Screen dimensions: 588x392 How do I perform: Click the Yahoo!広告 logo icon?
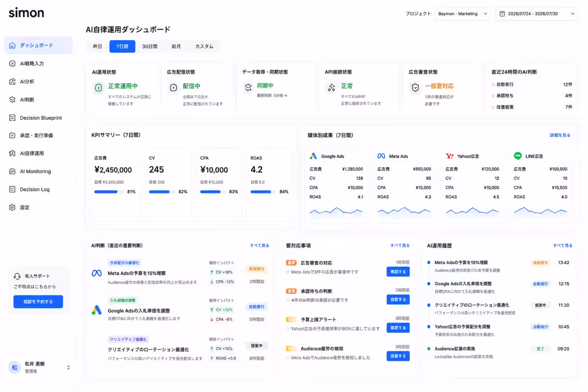(x=450, y=156)
